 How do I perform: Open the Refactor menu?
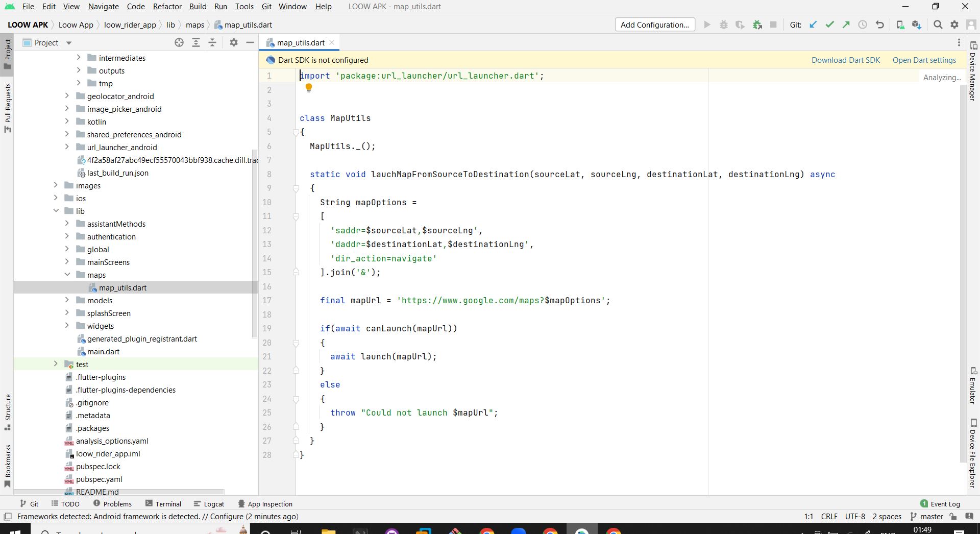tap(167, 7)
